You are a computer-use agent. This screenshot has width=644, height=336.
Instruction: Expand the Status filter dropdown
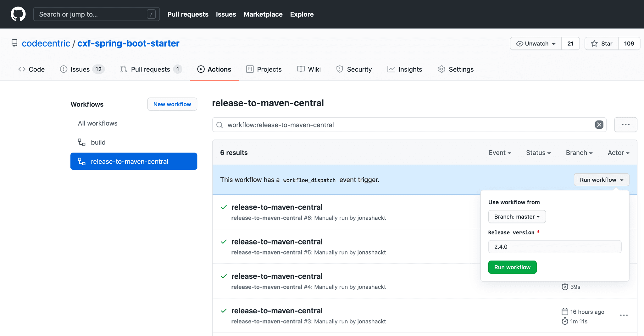(538, 153)
